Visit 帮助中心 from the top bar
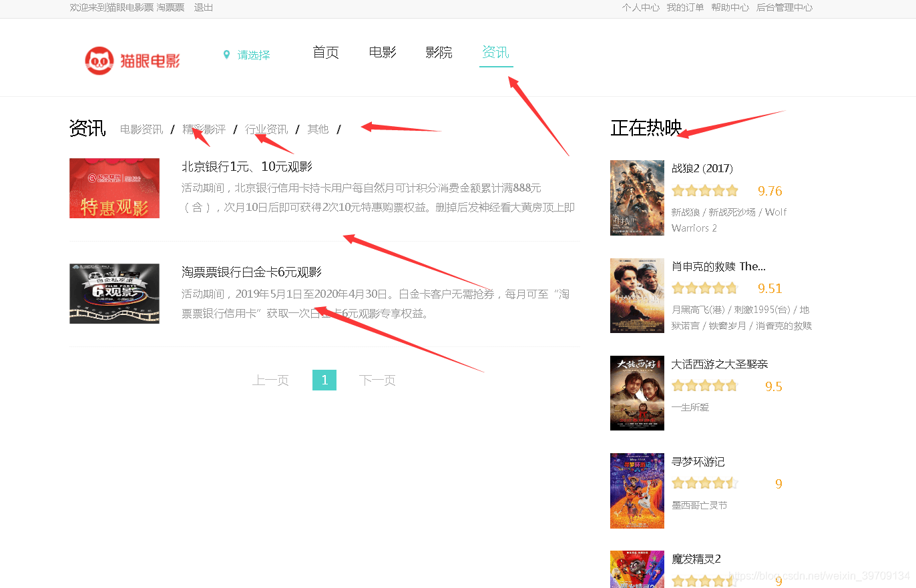916x588 pixels. (730, 7)
